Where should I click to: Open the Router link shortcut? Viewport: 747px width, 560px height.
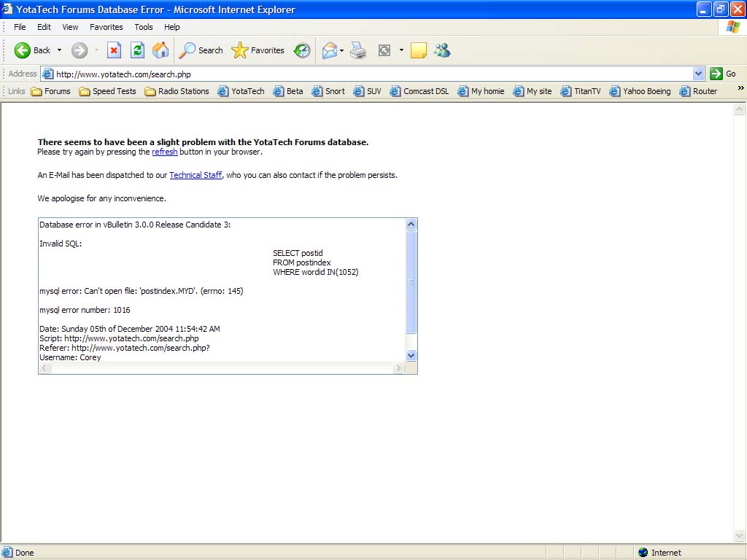(698, 91)
